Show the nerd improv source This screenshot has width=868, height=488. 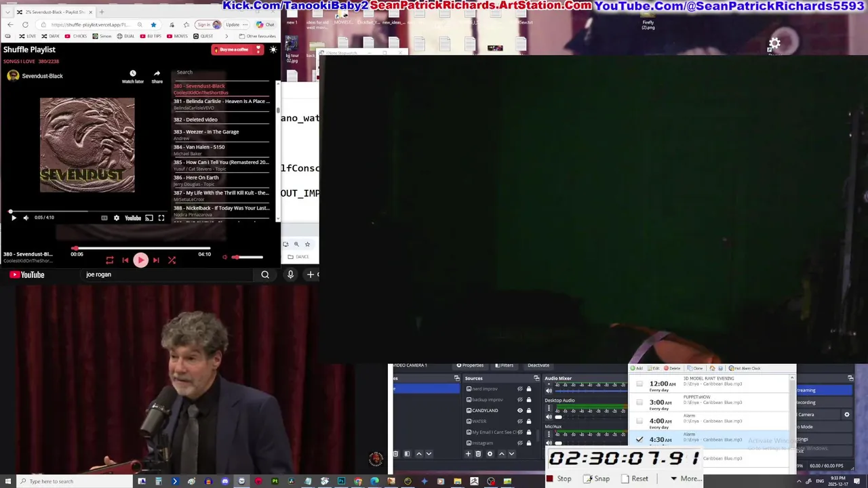[520, 389]
